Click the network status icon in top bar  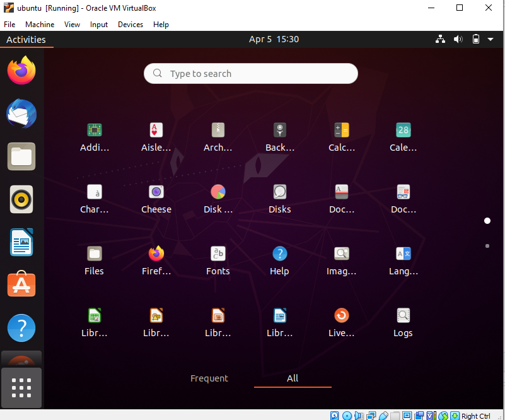[440, 39]
